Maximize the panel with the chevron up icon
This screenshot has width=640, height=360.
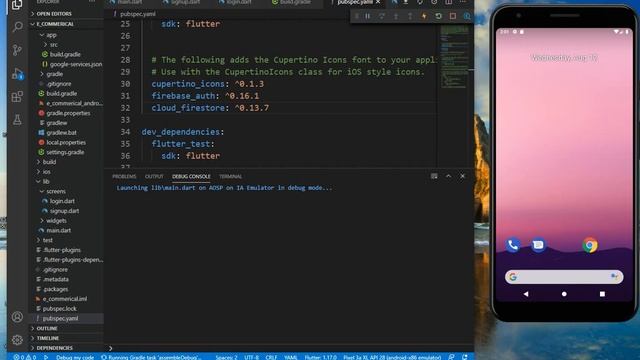448,176
